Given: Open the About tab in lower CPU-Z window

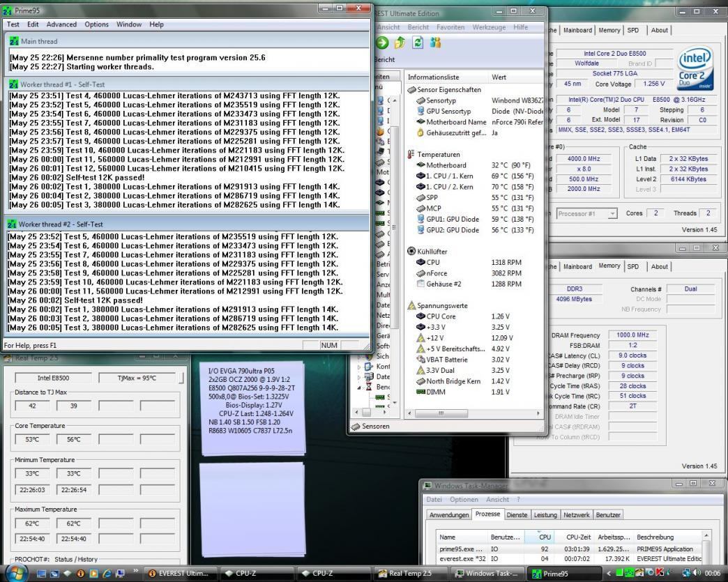Looking at the screenshot, I should coord(659,267).
